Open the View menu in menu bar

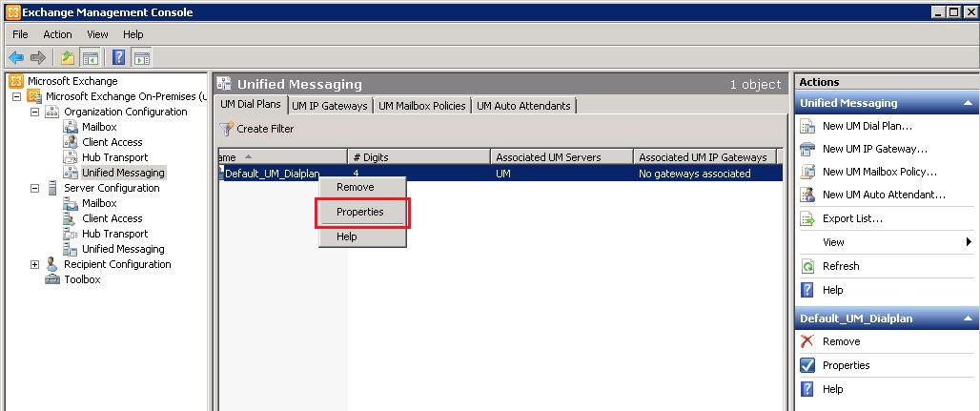pyautogui.click(x=97, y=34)
